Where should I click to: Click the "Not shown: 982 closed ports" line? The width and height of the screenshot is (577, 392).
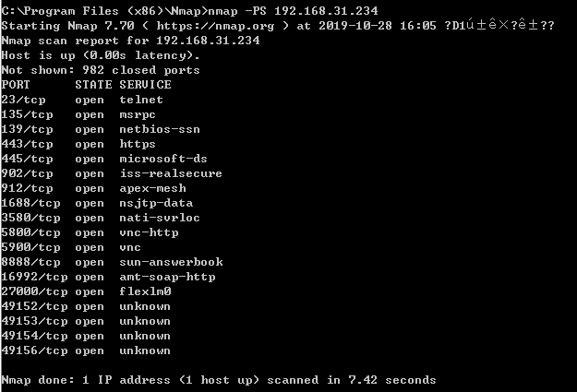click(101, 70)
